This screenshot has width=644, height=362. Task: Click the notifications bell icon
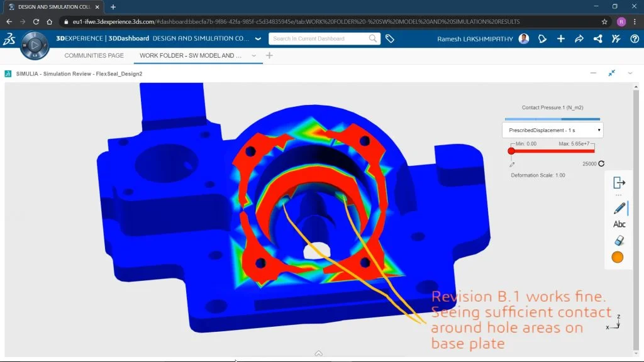pyautogui.click(x=542, y=39)
